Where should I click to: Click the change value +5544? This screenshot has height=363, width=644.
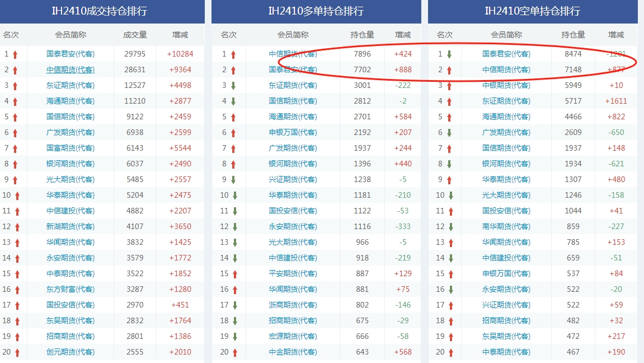point(180,148)
